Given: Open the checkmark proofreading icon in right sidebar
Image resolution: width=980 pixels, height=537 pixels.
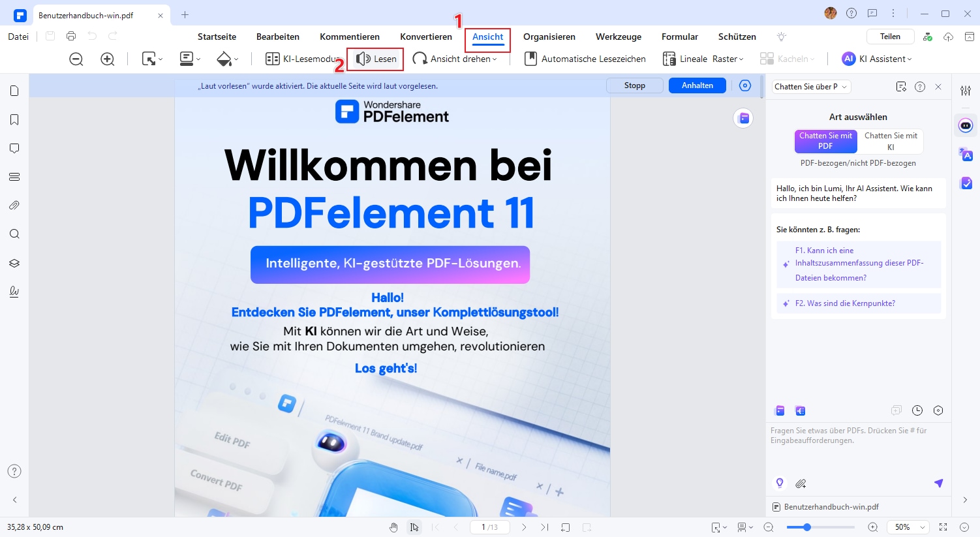Looking at the screenshot, I should pos(966,183).
